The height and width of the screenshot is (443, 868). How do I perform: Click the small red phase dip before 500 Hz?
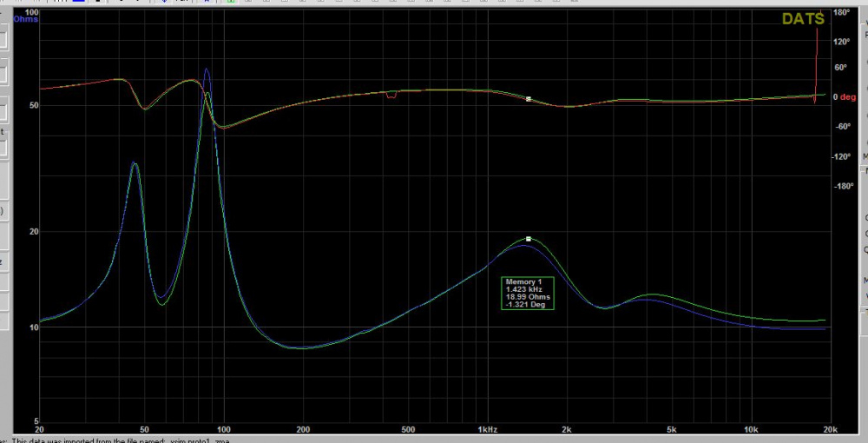[x=391, y=96]
